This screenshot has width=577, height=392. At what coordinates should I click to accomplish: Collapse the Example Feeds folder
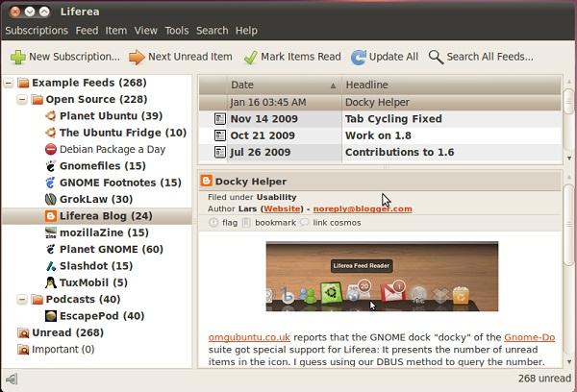pyautogui.click(x=9, y=84)
